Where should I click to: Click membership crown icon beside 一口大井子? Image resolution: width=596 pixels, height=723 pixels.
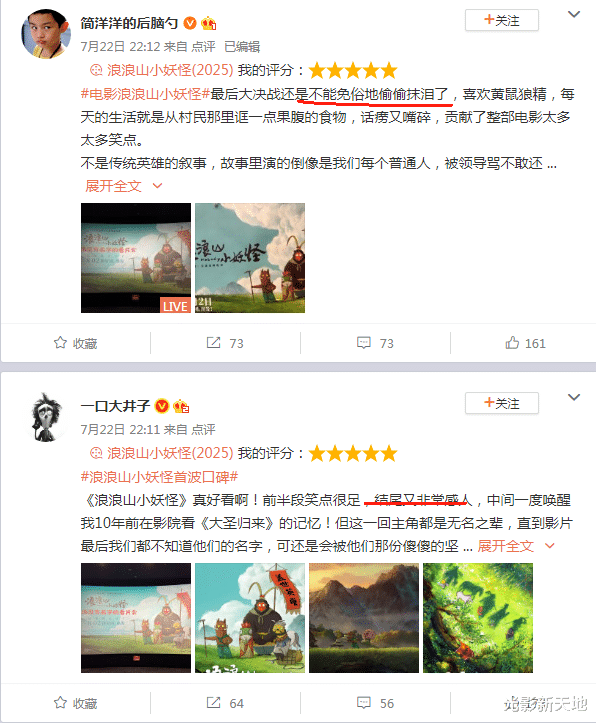[181, 406]
